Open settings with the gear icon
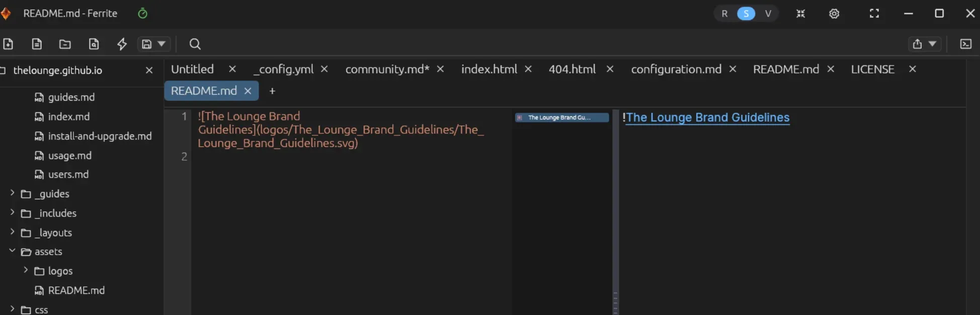The image size is (980, 315). 834,14
